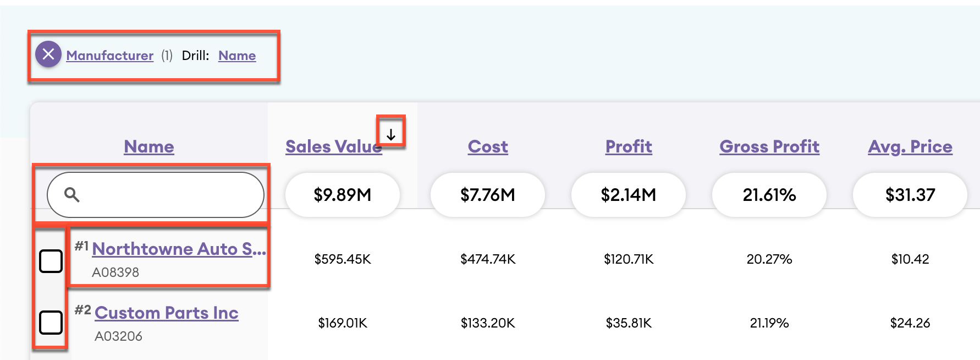Select the Custom Parts Inc checkbox
980x360 pixels.
51,322
